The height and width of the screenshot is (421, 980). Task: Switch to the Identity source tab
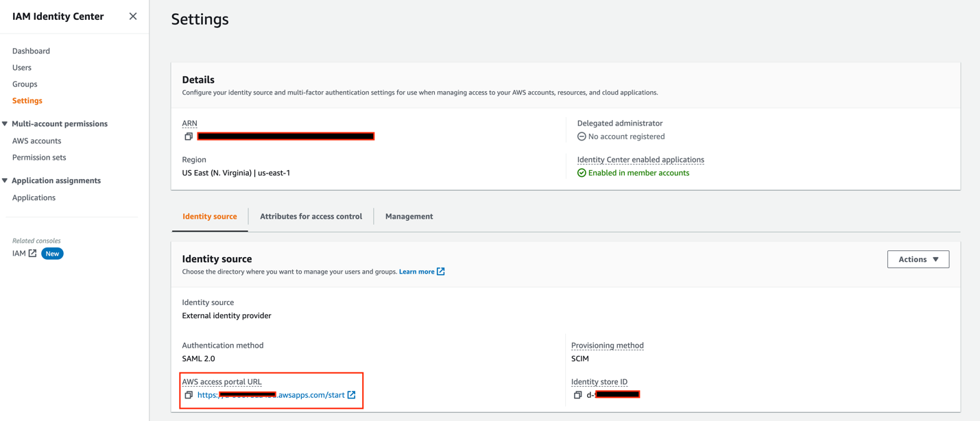click(x=210, y=217)
